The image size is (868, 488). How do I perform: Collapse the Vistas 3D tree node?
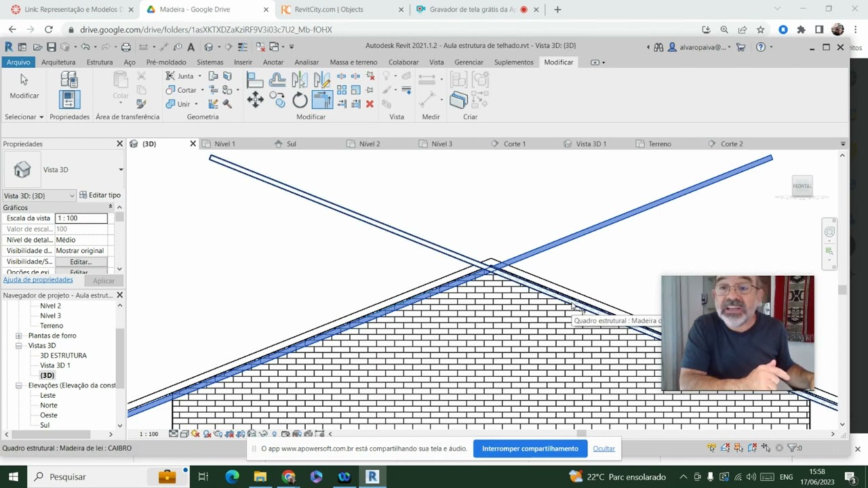point(19,346)
